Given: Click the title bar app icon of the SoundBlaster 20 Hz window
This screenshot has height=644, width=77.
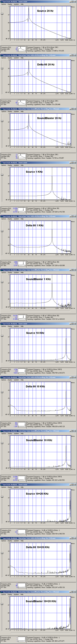Looking at the screenshot, I should coord(1,109).
